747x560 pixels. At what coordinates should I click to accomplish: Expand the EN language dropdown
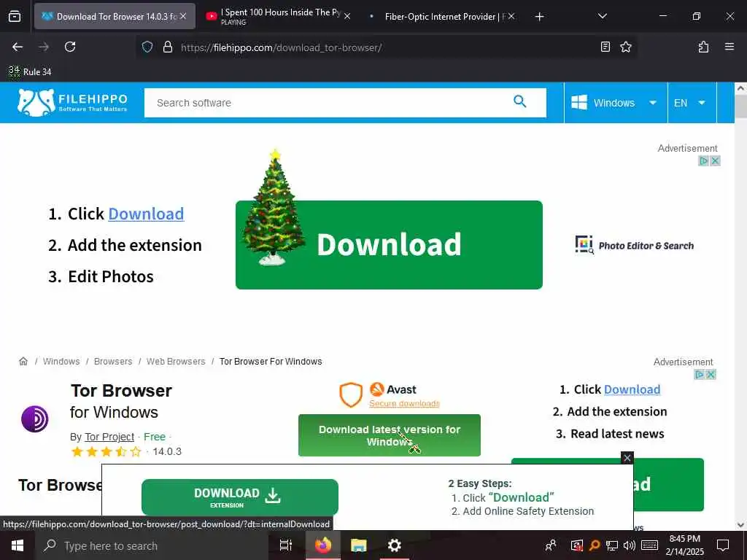click(692, 103)
